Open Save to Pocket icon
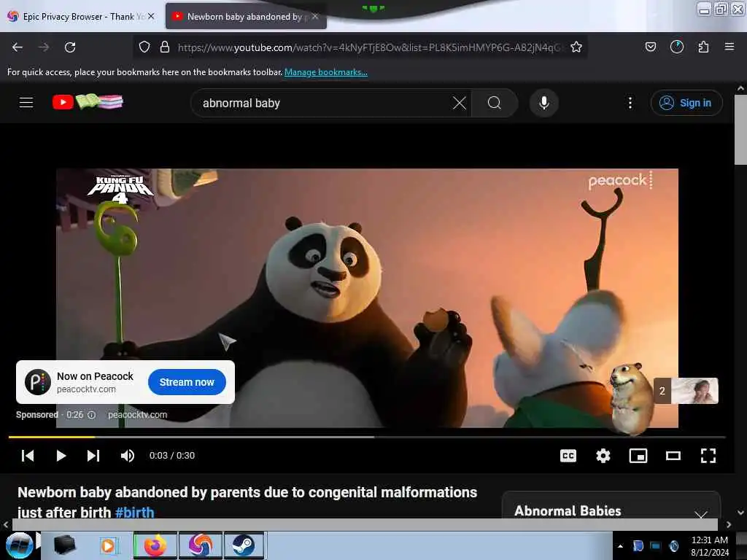This screenshot has height=560, width=747. click(650, 47)
